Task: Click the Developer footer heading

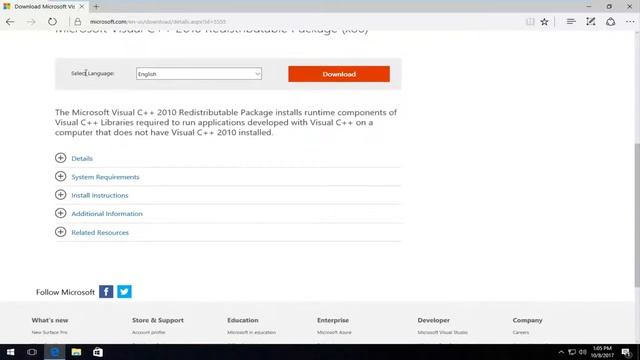Action: pyautogui.click(x=433, y=320)
